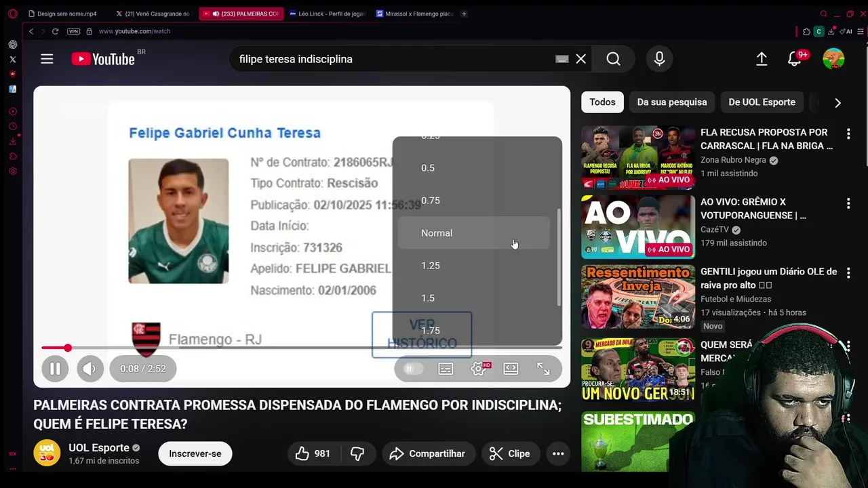Open the sidebar downloads icon
Viewport: 868px width, 488px height.
tap(13, 141)
